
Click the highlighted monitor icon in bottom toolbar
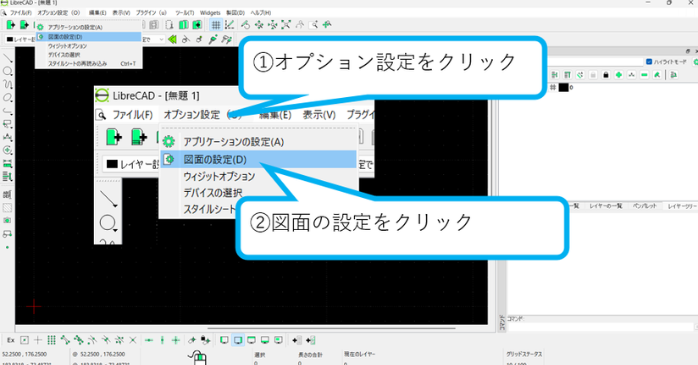[x=238, y=341]
